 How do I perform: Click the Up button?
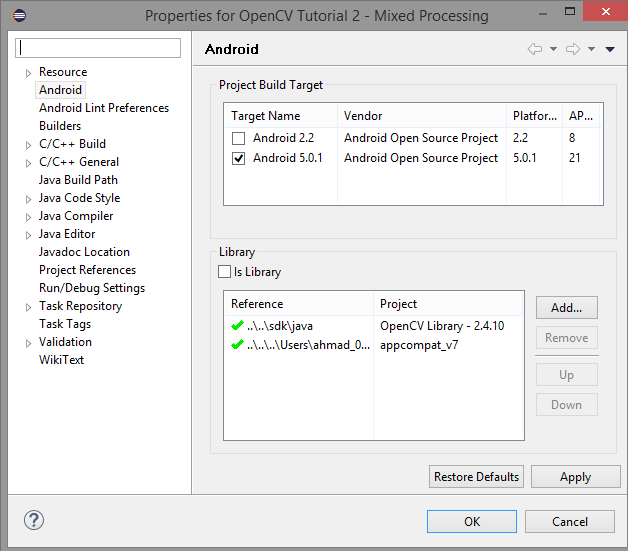click(x=567, y=375)
